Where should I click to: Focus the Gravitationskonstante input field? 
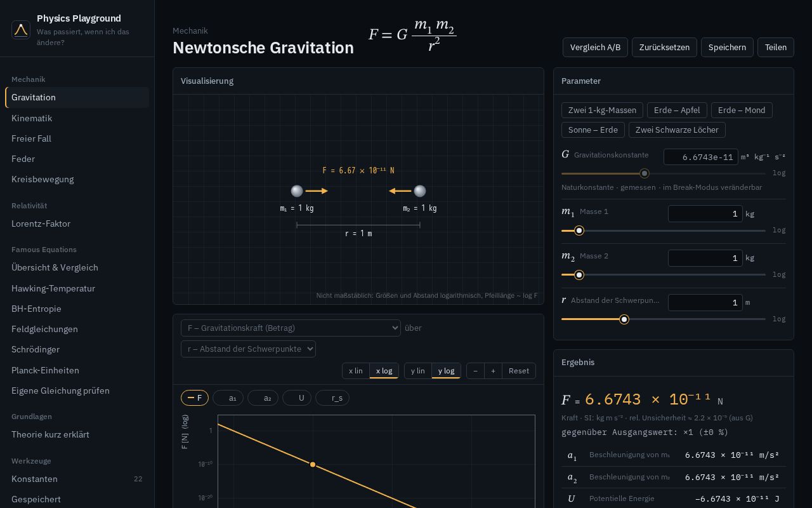(701, 157)
